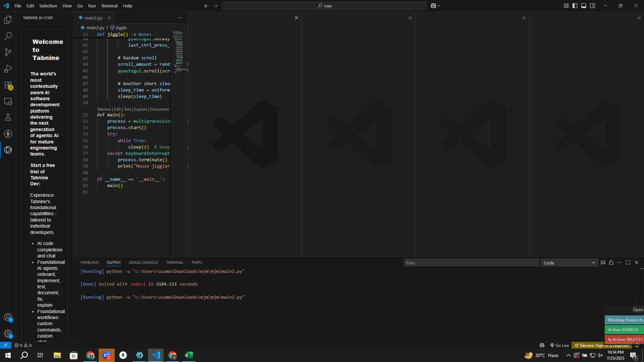Open File Explorer from taskbar
644x362 pixels.
57,355
